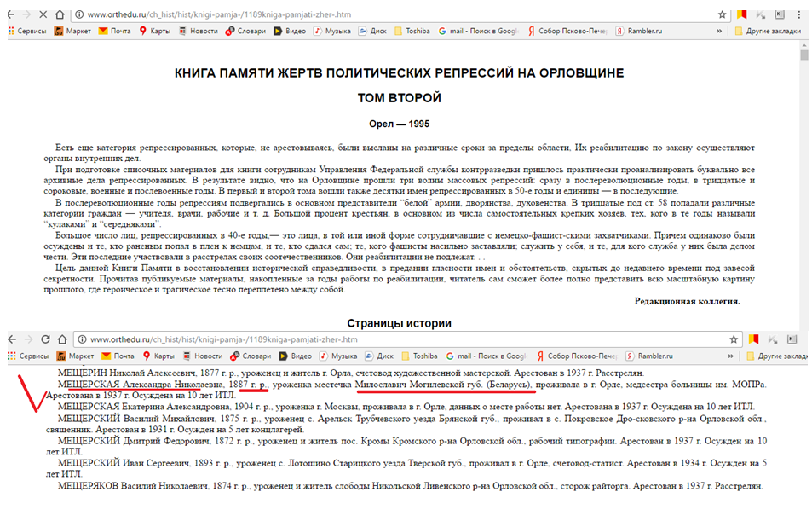Open Сервисы apps shortcut in lower bookmarks bar
812x521 pixels.
coord(28,356)
